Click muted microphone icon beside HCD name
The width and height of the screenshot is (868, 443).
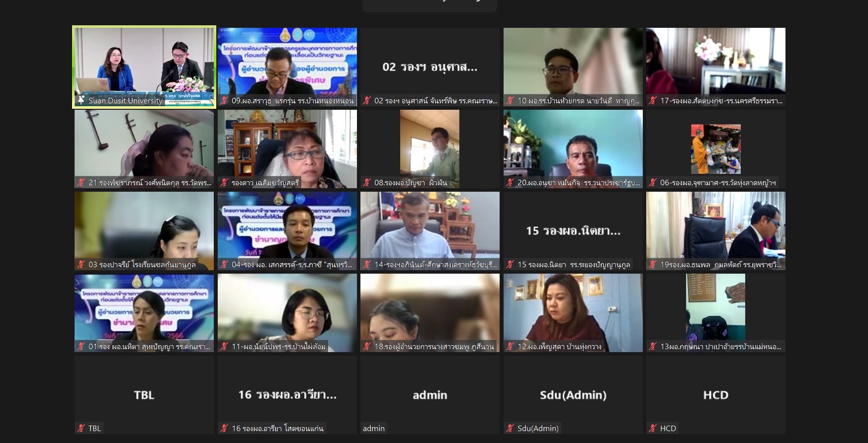(653, 428)
